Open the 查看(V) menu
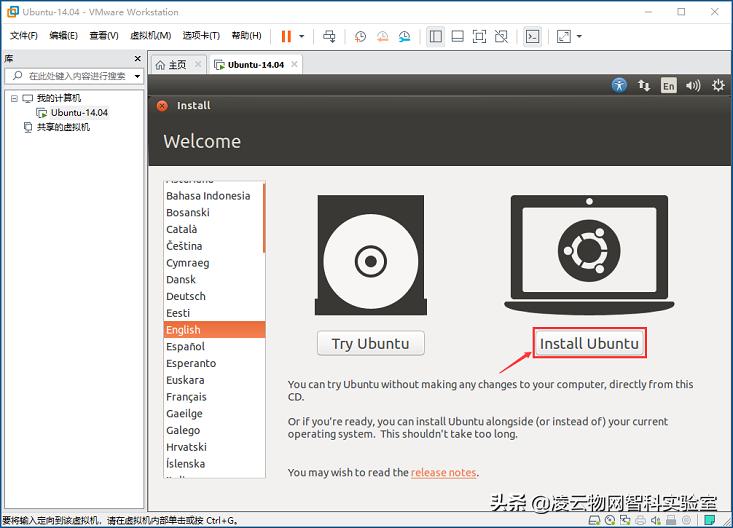The height and width of the screenshot is (528, 733). click(x=104, y=36)
